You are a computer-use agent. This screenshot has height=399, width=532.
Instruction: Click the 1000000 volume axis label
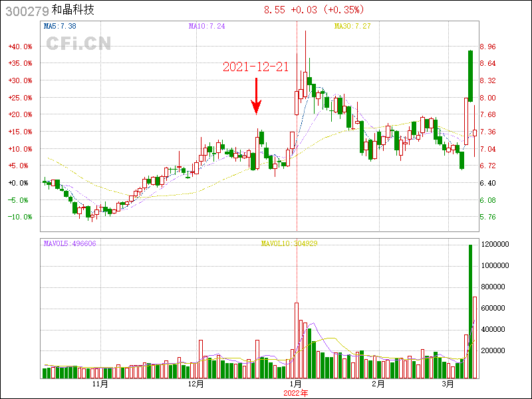[495, 265]
